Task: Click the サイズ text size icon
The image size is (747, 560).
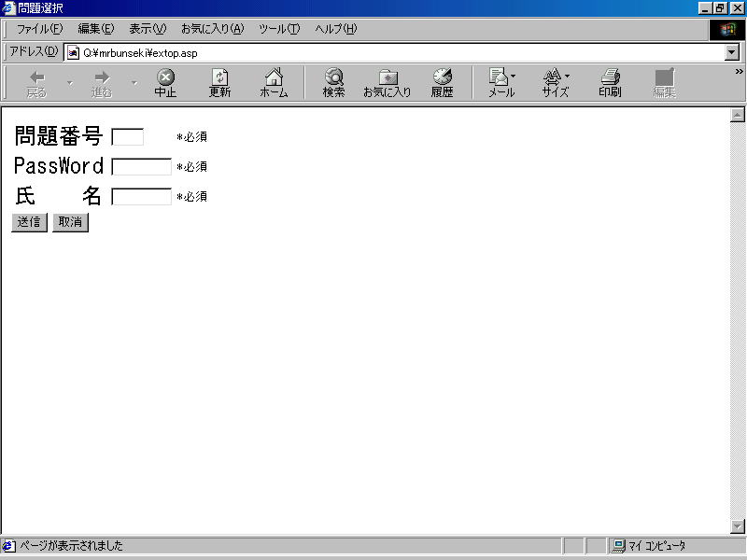Action: click(x=553, y=84)
